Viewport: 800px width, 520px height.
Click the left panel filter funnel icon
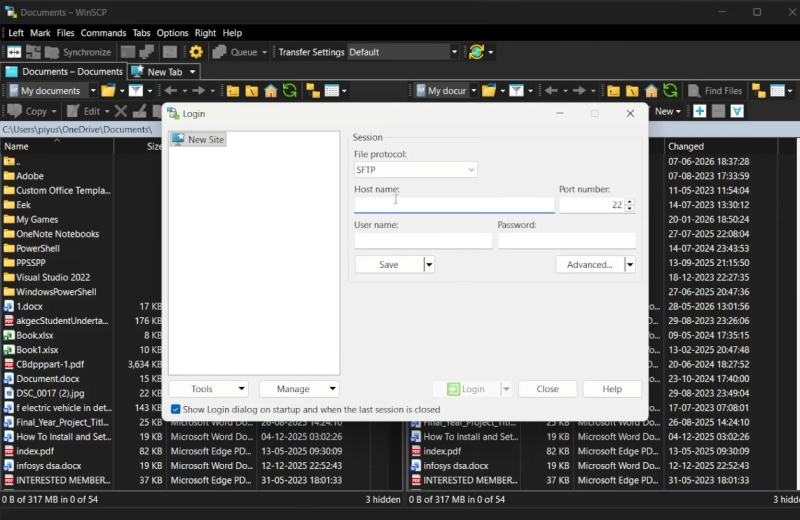136,91
